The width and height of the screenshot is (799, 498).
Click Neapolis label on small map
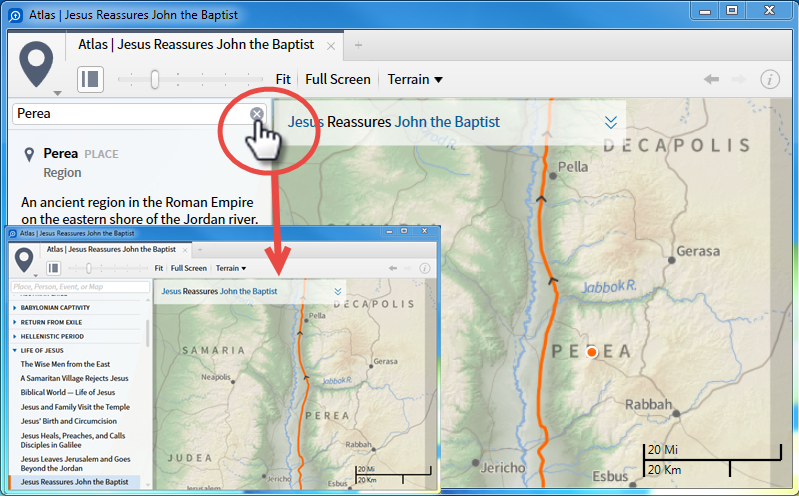(216, 377)
